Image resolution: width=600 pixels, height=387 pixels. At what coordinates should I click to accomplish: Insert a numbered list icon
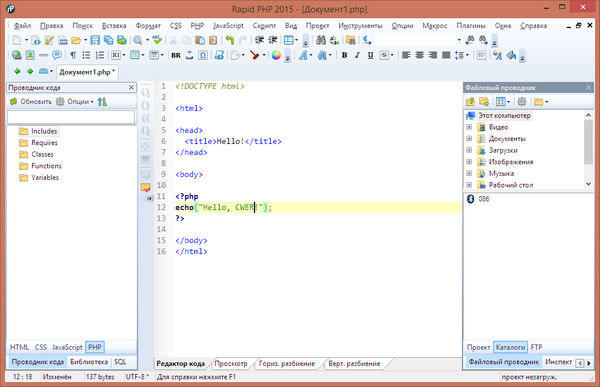click(100, 55)
